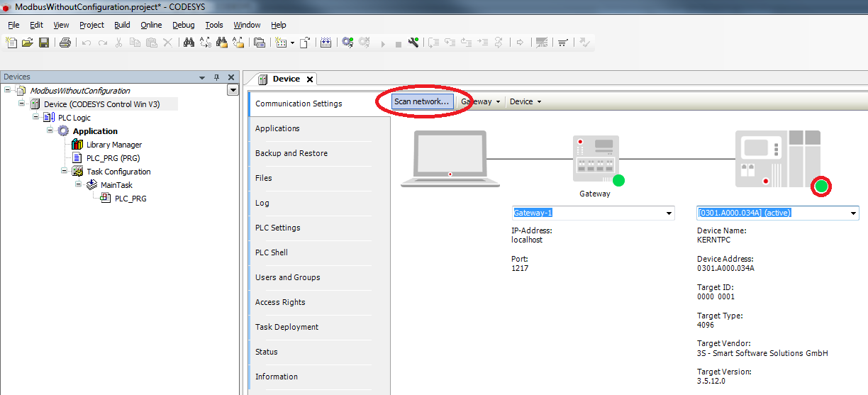Open the Print toolbar icon
The height and width of the screenshot is (395, 868).
[x=65, y=43]
